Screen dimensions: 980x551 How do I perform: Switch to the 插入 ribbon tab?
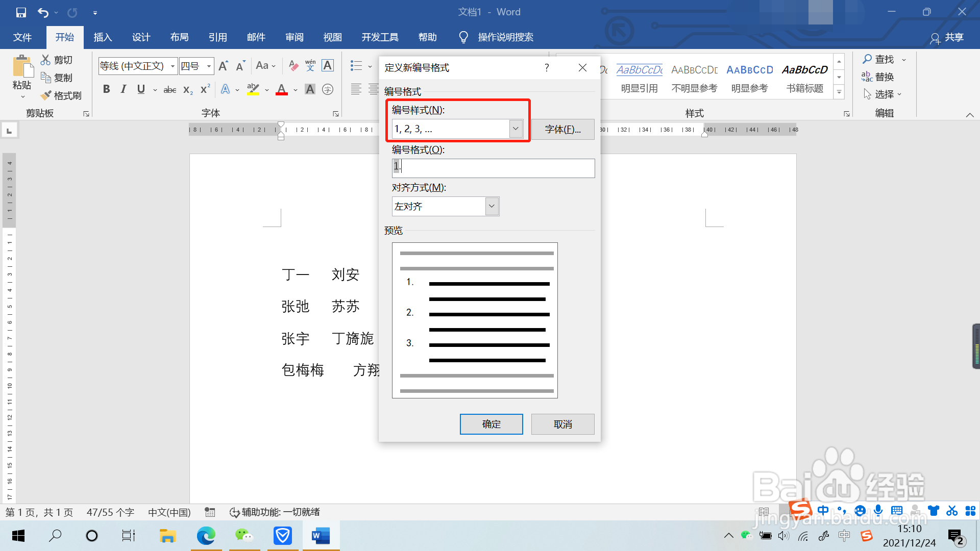[x=103, y=37]
